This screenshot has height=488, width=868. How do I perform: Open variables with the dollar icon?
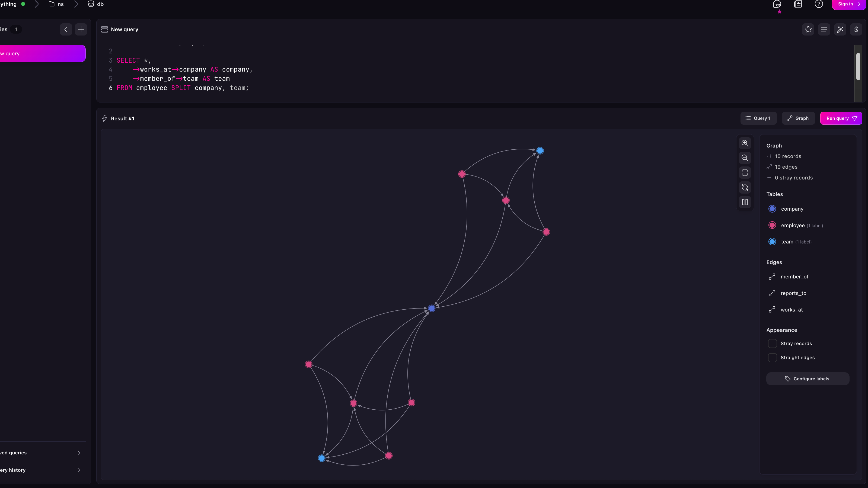point(856,29)
